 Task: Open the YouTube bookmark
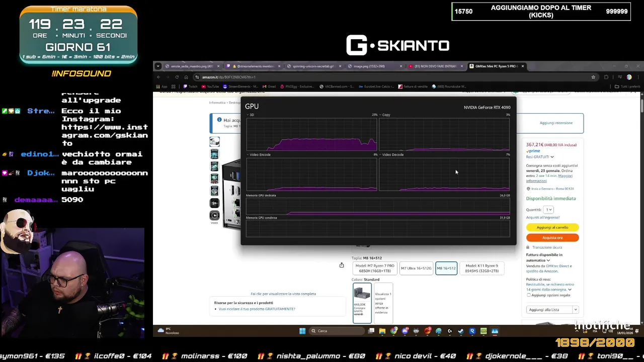[x=210, y=86]
